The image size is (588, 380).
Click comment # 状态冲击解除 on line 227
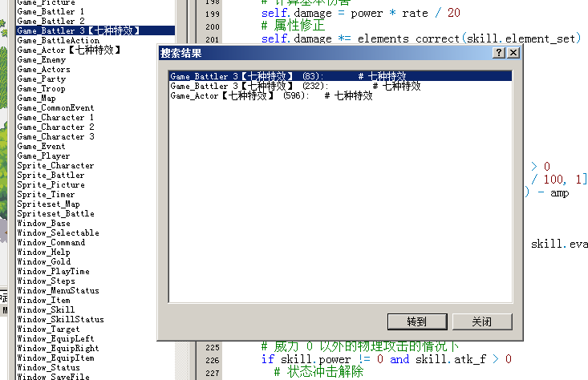(318, 372)
